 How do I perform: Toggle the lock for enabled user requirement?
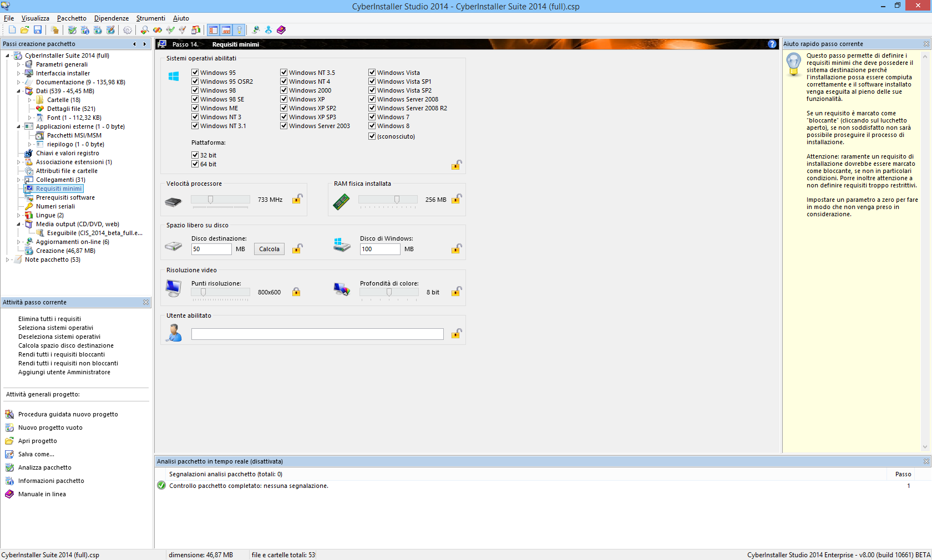[457, 333]
